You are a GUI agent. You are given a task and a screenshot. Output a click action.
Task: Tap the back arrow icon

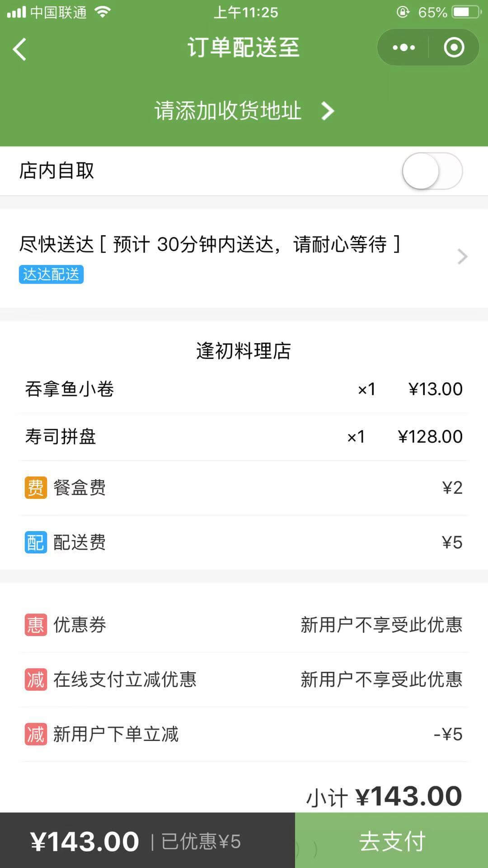pos(20,49)
